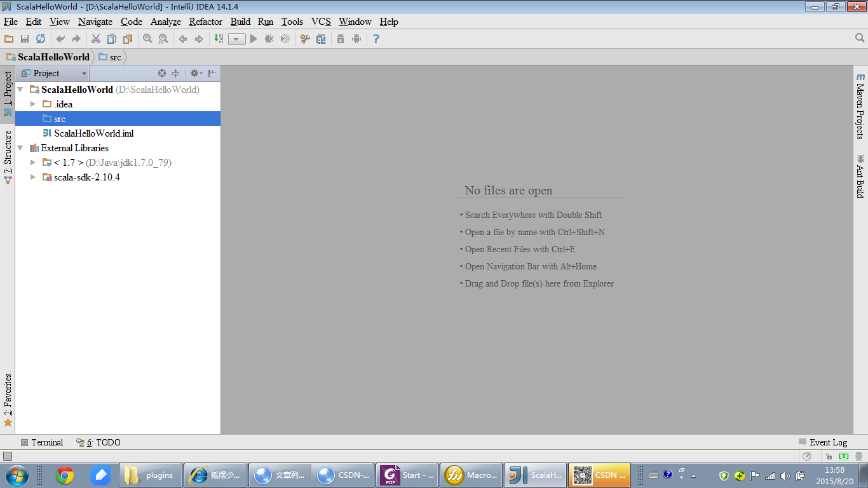Open the plugins folder taskbar item
This screenshot has height=488, width=868.
(151, 475)
